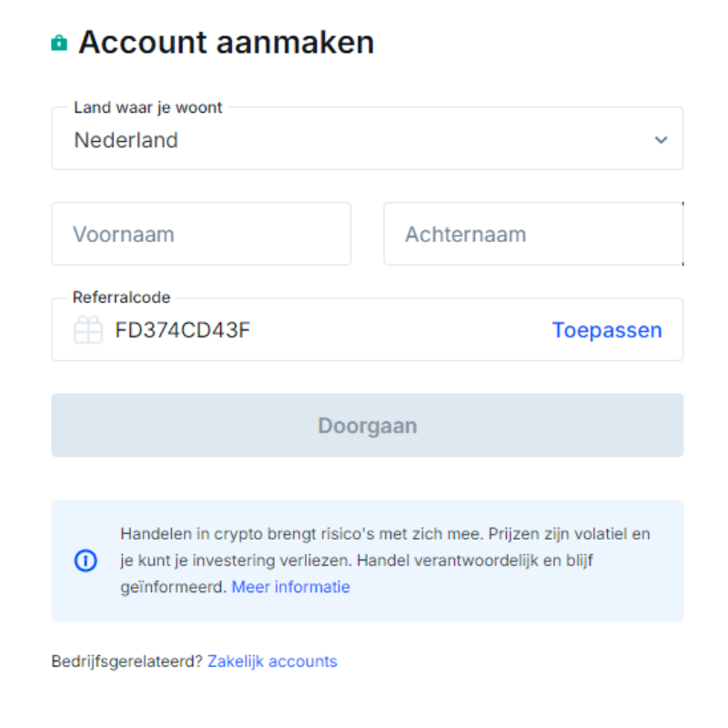
Task: Click inside the 'Voornaam' input field
Action: coord(200,234)
